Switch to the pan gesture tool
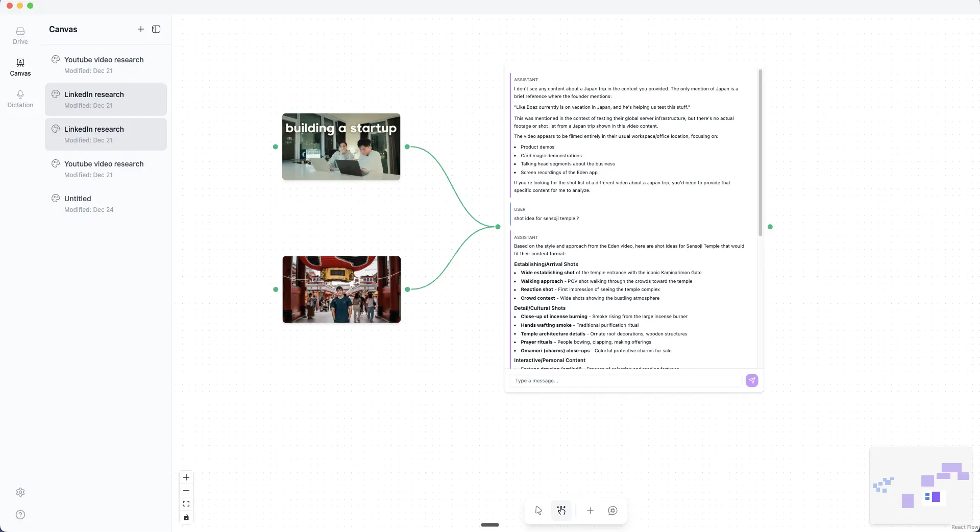The width and height of the screenshot is (980, 532). click(561, 511)
